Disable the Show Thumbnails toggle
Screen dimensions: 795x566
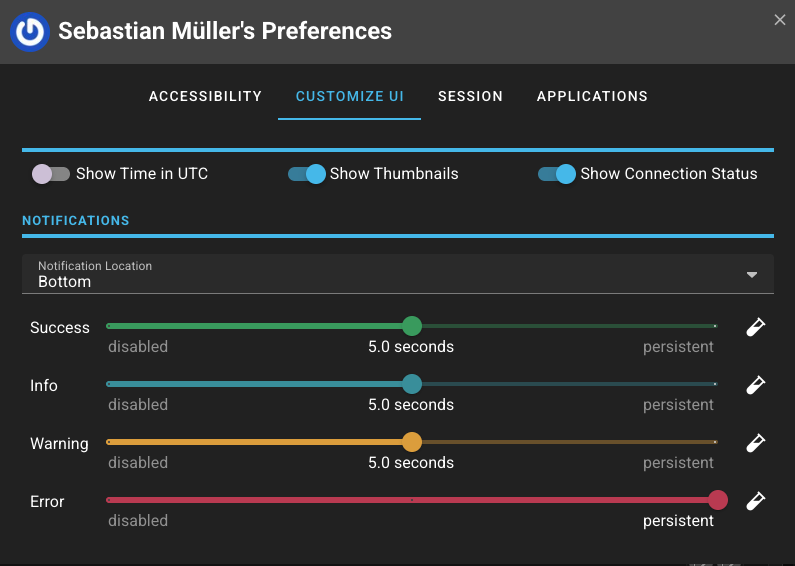coord(307,174)
